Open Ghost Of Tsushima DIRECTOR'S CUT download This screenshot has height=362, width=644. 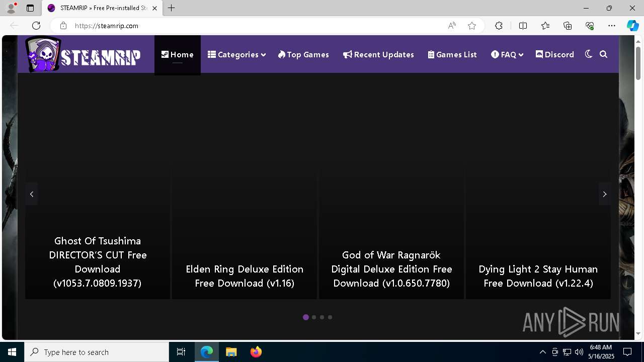(98, 262)
